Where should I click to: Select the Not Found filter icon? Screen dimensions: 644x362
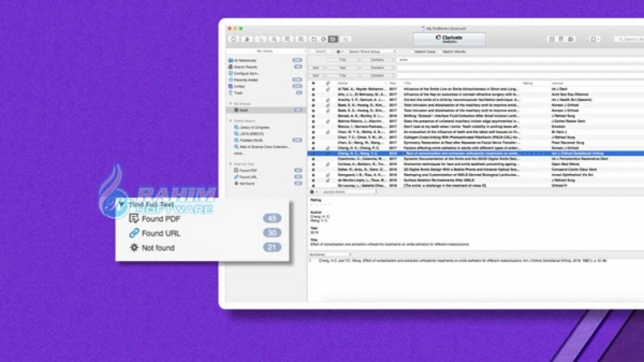135,247
